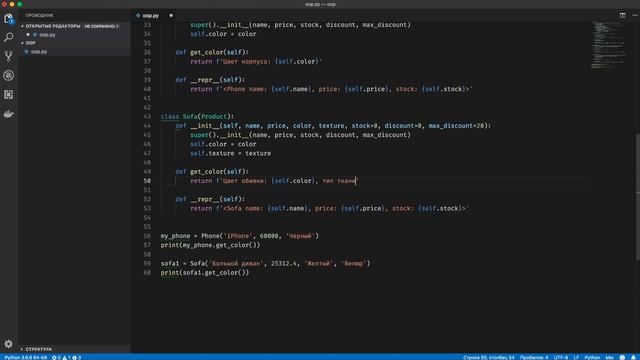
Task: Click the split editor icon
Action: tap(622, 15)
